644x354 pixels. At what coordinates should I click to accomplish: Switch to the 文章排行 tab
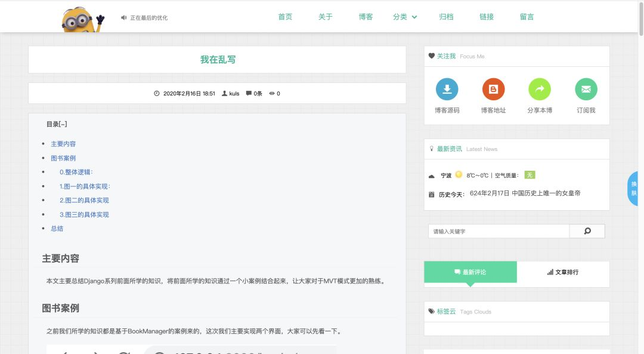pos(564,273)
